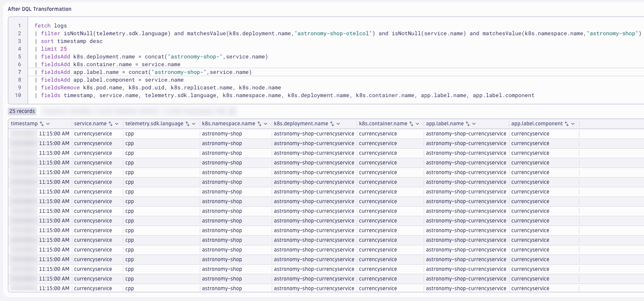Select k8s.deployment.name header label
644x301 pixels.
click(x=301, y=124)
